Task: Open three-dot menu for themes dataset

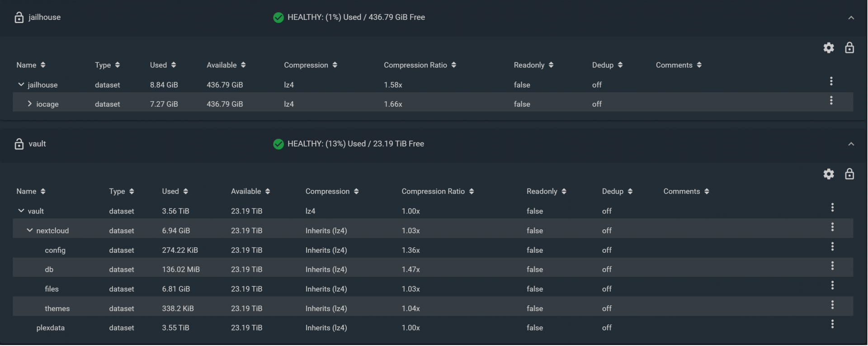Action: 832,305
